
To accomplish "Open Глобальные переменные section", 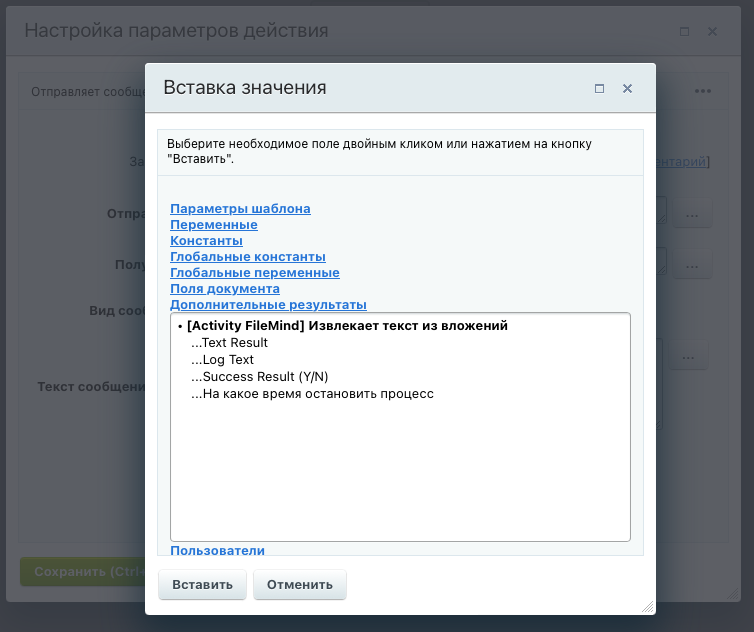I will click(255, 273).
